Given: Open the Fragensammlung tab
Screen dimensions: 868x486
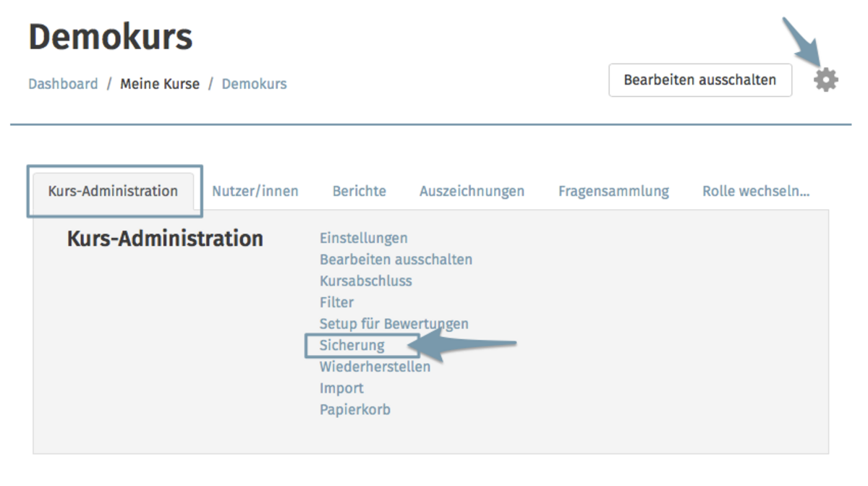Looking at the screenshot, I should [613, 192].
